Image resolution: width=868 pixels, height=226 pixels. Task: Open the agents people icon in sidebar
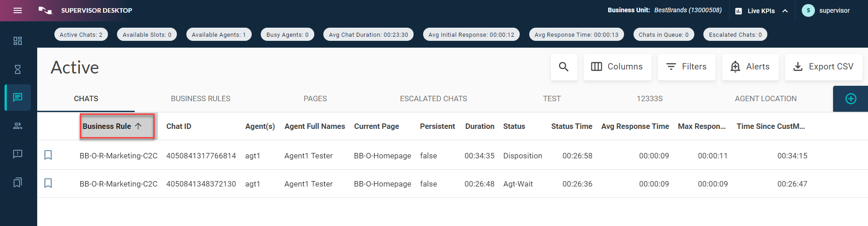pyautogui.click(x=18, y=126)
